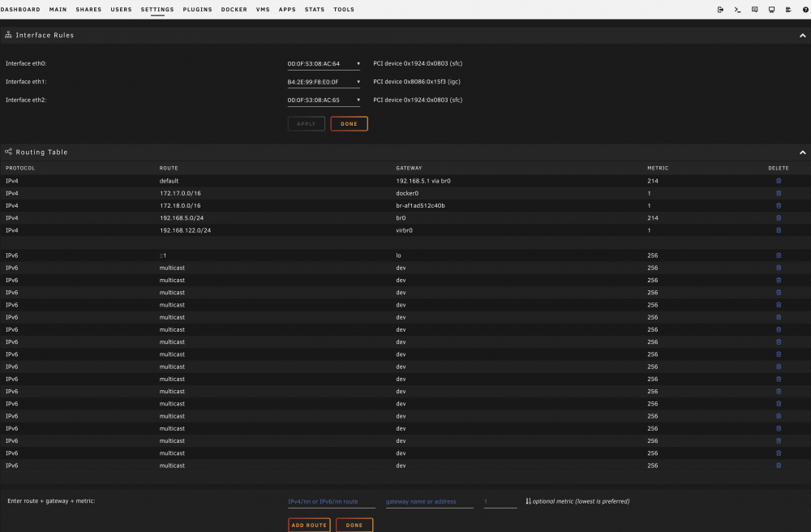This screenshot has width=811, height=532.
Task: Delete the 172.17.0.0/16 route
Action: pyautogui.click(x=779, y=193)
